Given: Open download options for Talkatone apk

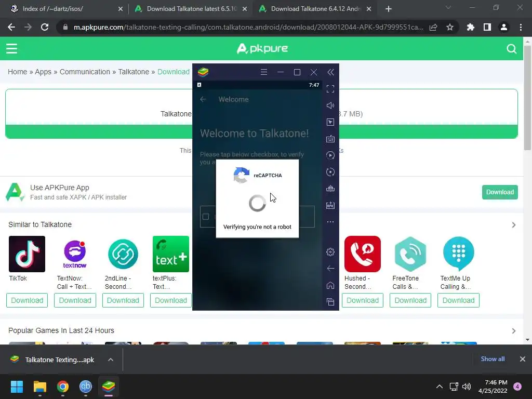Looking at the screenshot, I should (x=111, y=360).
